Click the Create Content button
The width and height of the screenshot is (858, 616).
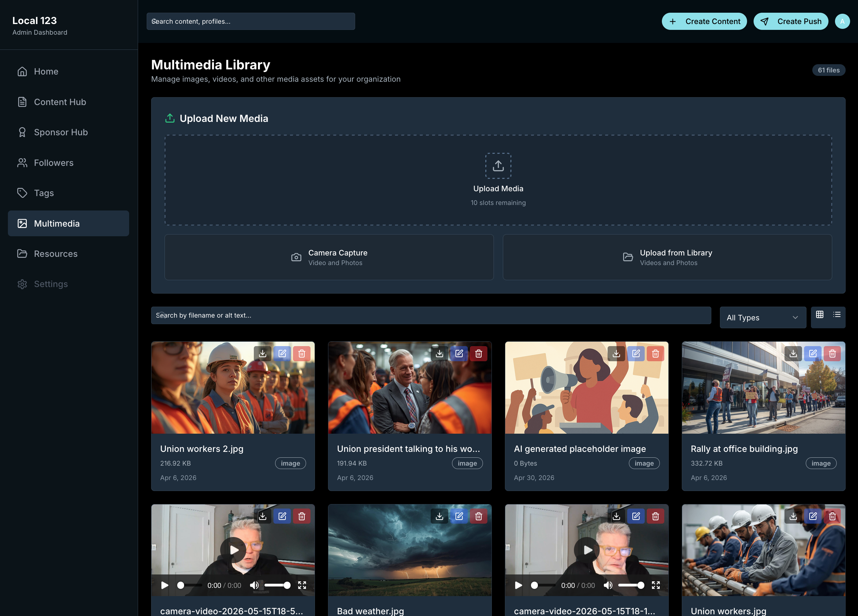(704, 21)
